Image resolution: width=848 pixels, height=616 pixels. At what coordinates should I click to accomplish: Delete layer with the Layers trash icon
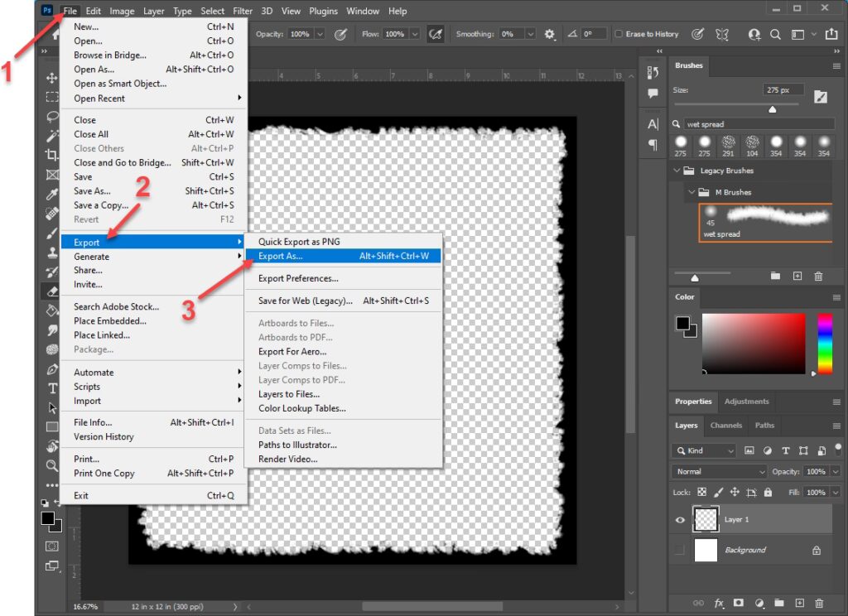click(819, 603)
